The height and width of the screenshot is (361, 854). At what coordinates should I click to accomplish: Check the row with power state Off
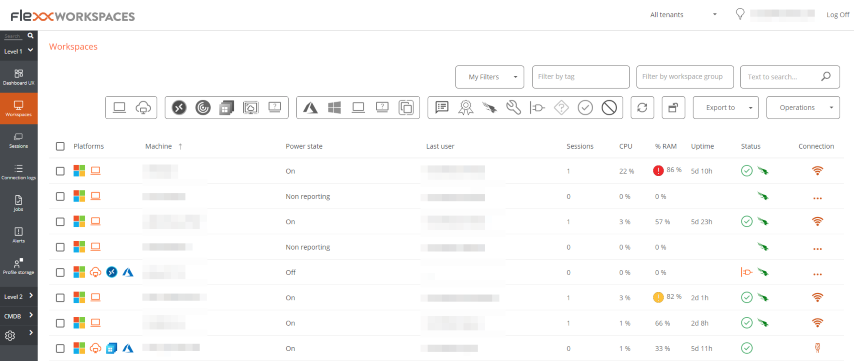[x=60, y=272]
